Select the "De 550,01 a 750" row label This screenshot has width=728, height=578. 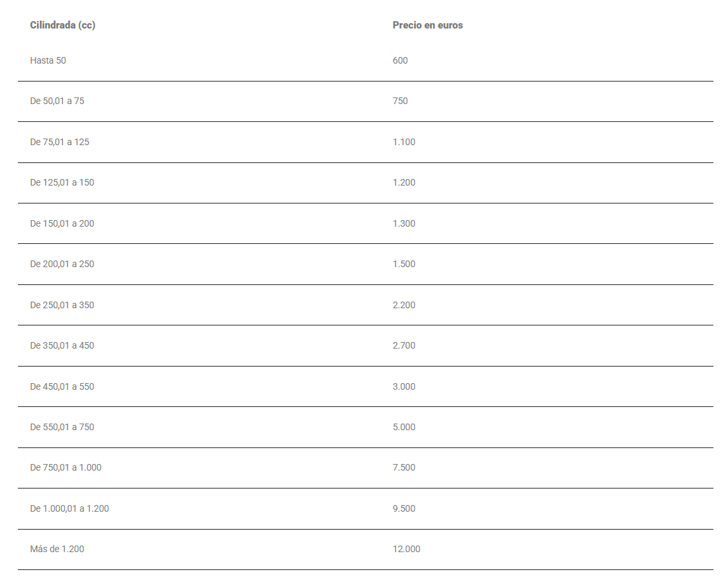tap(62, 427)
